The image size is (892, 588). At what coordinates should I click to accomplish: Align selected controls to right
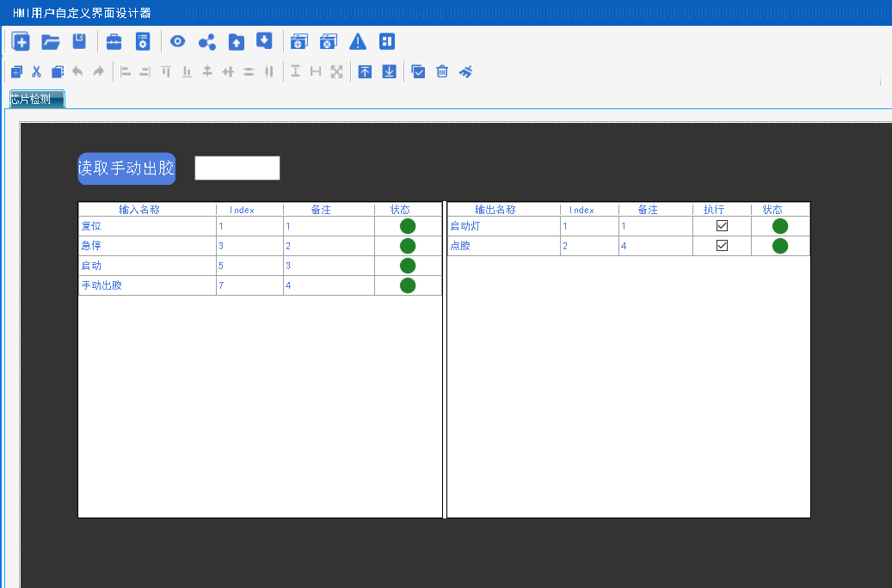[x=145, y=71]
